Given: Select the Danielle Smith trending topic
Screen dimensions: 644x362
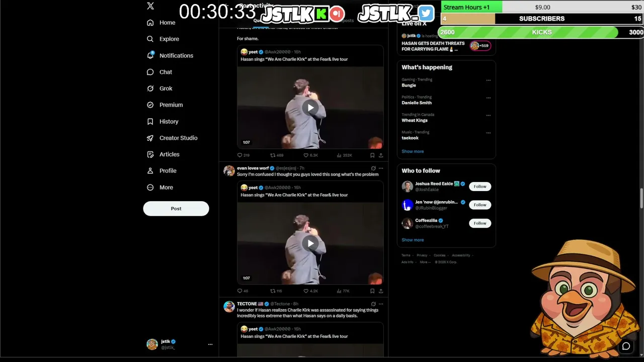Looking at the screenshot, I should click(x=417, y=103).
